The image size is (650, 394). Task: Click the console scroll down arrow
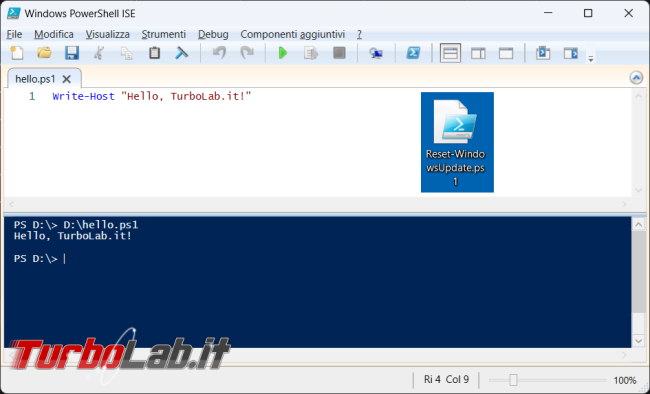click(x=639, y=341)
